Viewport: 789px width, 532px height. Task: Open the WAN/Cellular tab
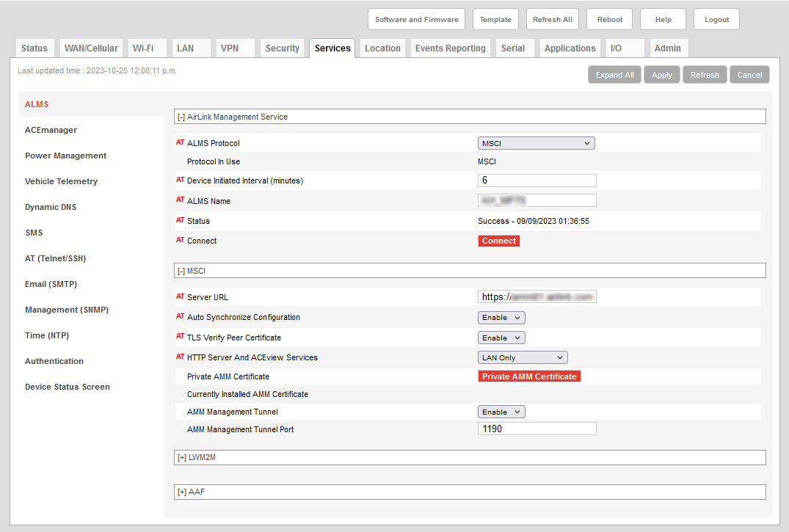(x=91, y=48)
